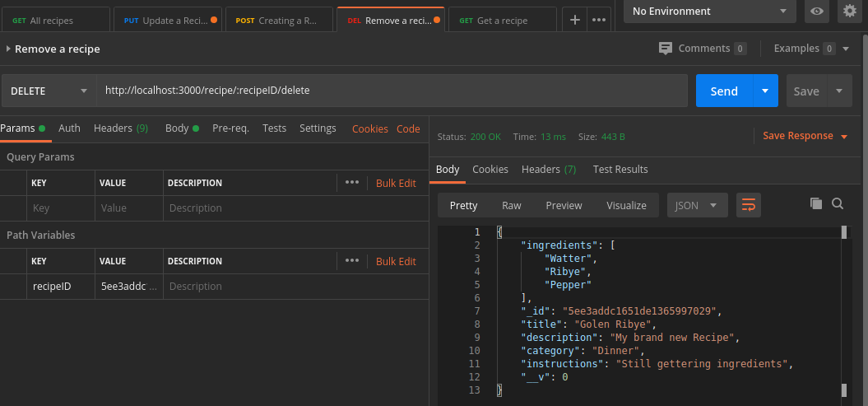Search the response body with magnifier icon
This screenshot has height=406, width=868.
point(838,204)
